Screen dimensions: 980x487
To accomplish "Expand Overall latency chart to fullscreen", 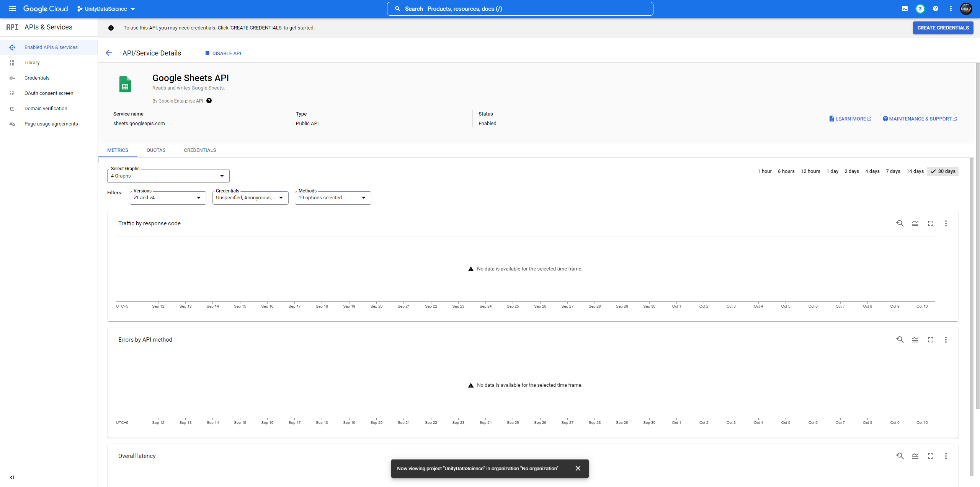I will pos(931,456).
